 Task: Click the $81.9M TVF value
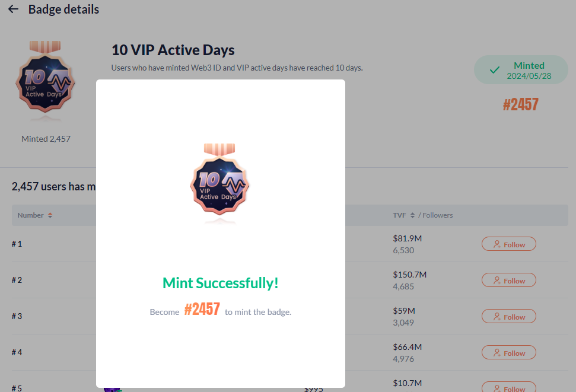pos(407,238)
